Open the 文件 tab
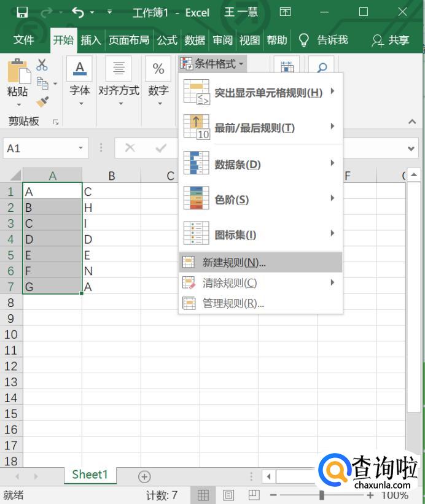The height and width of the screenshot is (504, 425). pos(24,40)
